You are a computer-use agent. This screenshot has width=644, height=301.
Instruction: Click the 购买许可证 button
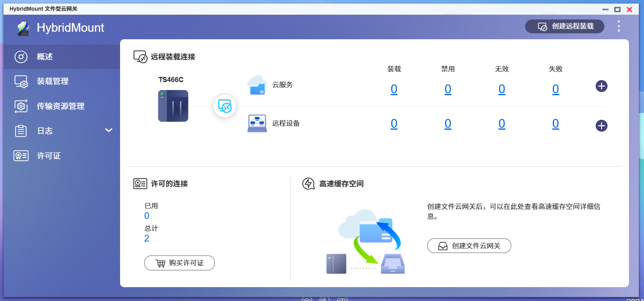click(180, 263)
